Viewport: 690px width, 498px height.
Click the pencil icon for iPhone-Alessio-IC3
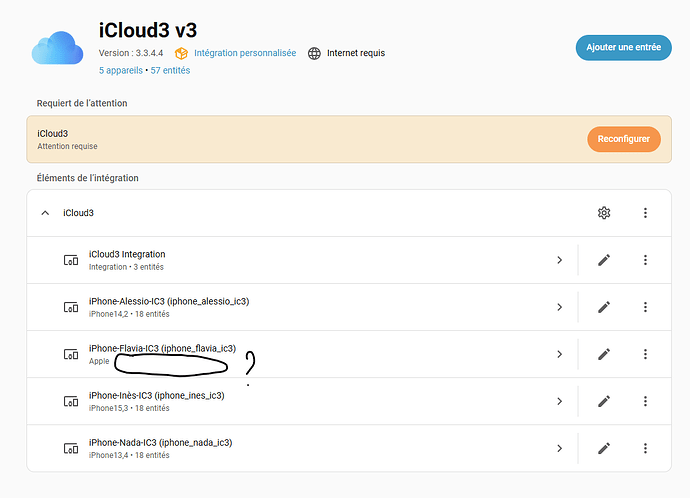pyautogui.click(x=604, y=307)
